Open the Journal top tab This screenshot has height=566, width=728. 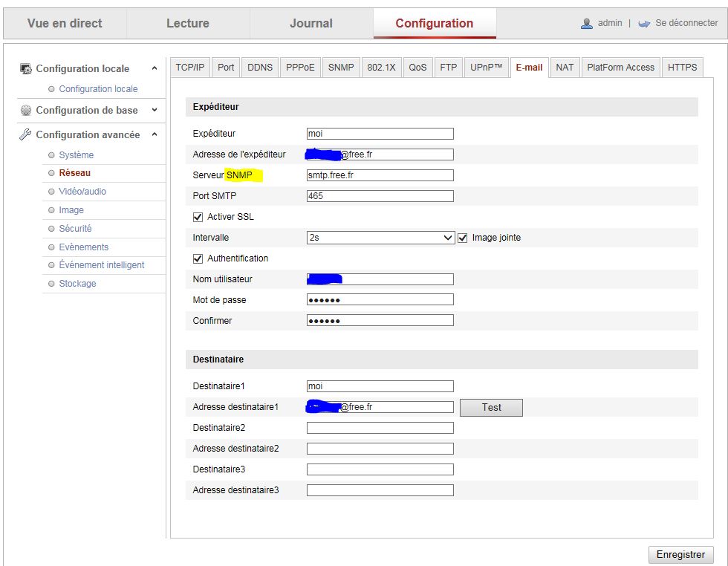(311, 24)
